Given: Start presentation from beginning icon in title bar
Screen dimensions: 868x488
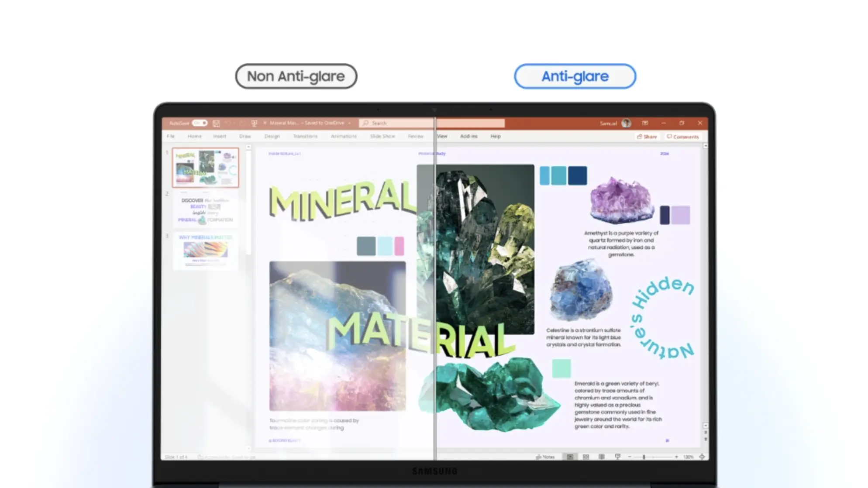Looking at the screenshot, I should click(254, 124).
